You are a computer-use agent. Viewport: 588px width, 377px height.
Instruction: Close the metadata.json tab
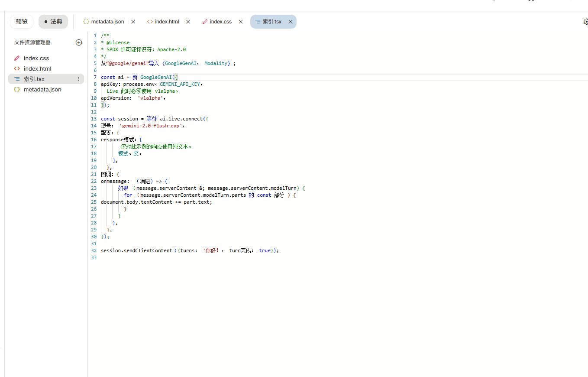point(133,22)
